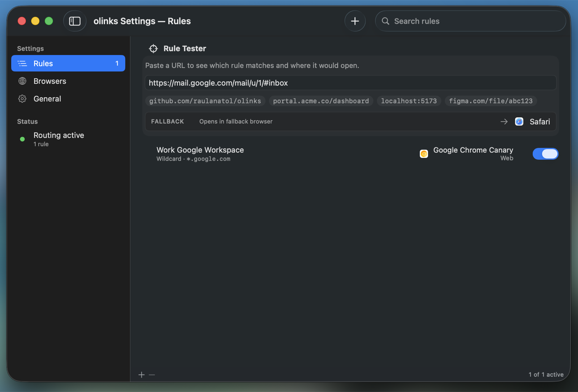Open the Rules section
This screenshot has height=392, width=578.
click(x=68, y=64)
